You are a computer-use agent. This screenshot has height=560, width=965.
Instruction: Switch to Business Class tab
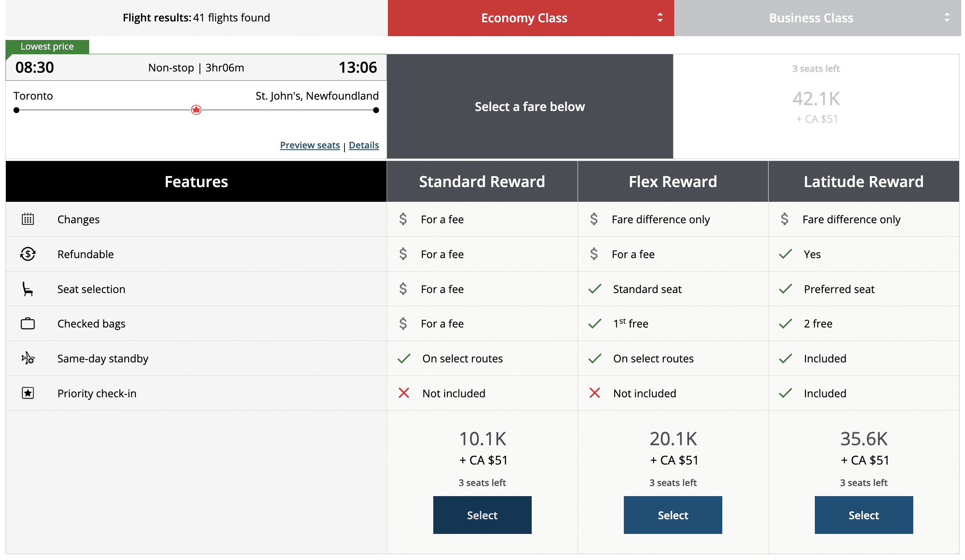(811, 18)
